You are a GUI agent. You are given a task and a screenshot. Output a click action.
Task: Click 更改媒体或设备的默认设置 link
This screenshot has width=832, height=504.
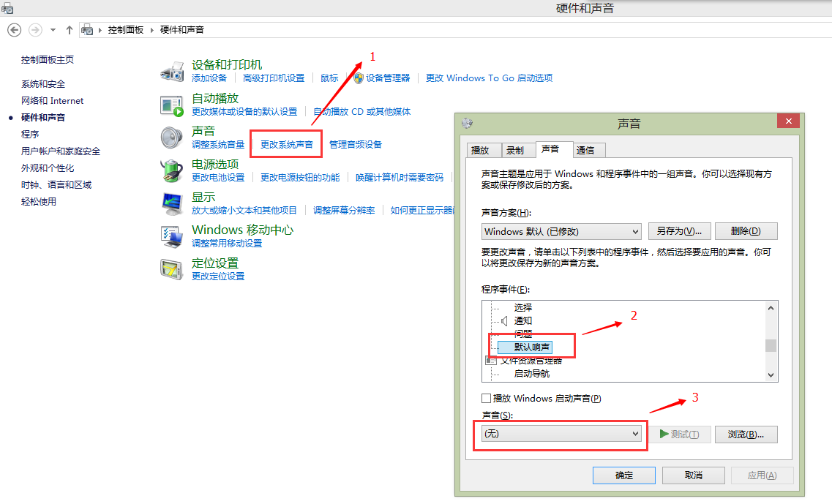[x=244, y=111]
